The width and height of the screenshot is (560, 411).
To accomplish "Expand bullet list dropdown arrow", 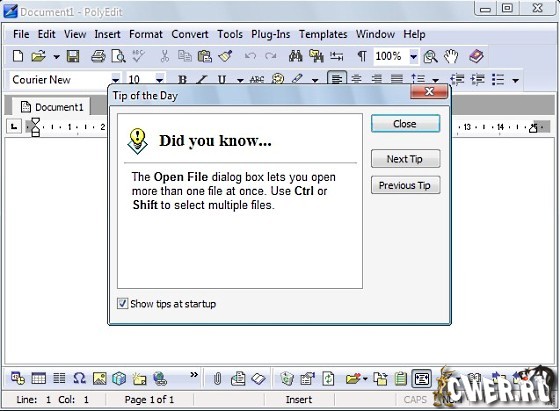I will point(515,80).
